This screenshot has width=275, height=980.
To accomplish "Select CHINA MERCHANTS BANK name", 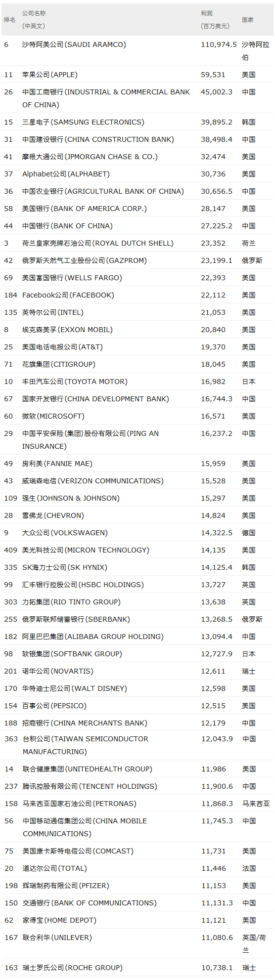I will coord(85,723).
